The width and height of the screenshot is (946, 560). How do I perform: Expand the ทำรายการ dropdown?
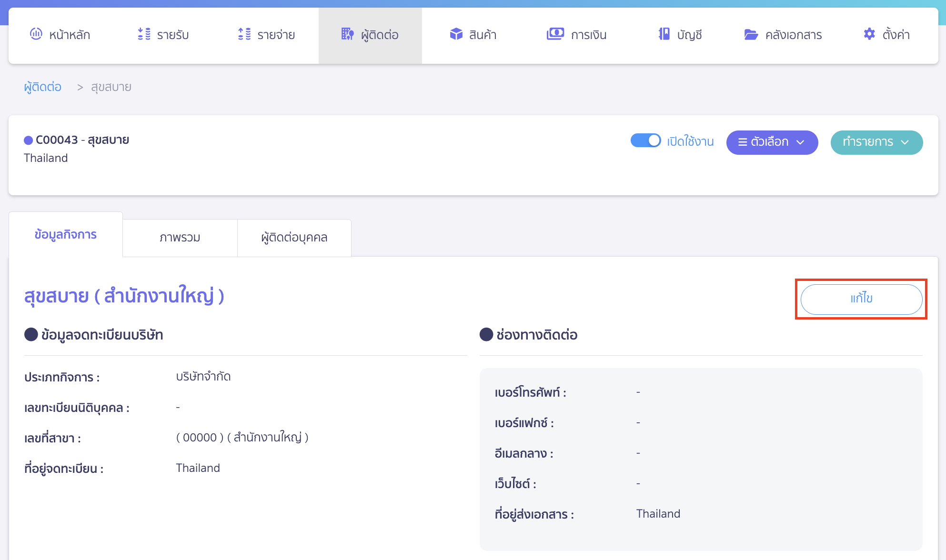876,142
